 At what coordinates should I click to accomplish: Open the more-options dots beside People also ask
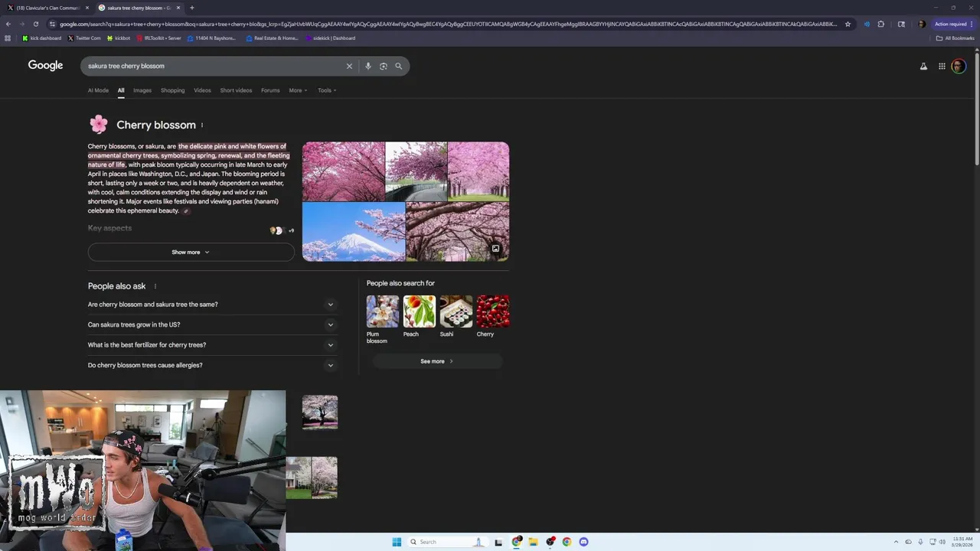click(155, 286)
